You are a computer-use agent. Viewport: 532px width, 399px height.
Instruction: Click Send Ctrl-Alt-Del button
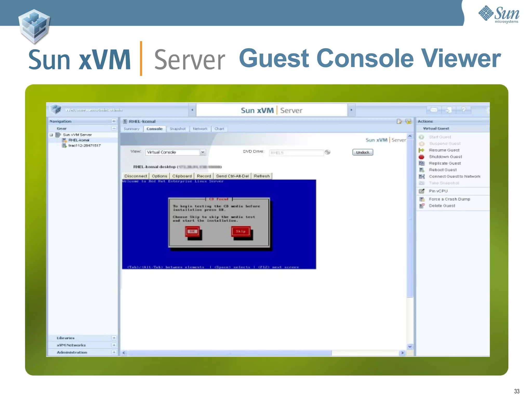click(x=232, y=176)
